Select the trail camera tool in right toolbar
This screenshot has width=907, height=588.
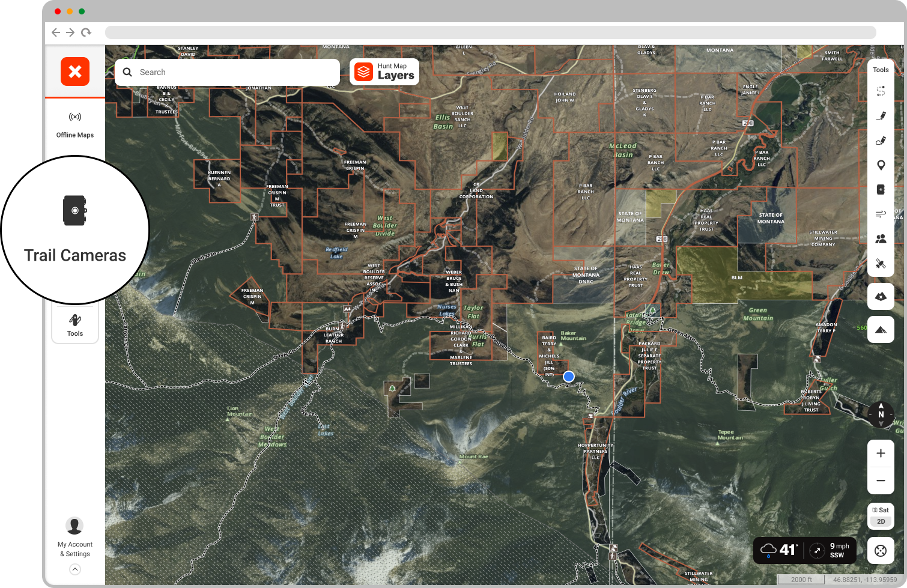point(881,189)
